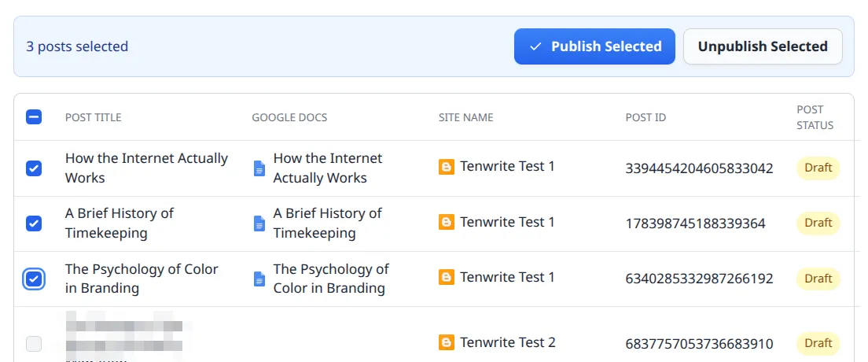Click the POST STATUS column header

815,117
